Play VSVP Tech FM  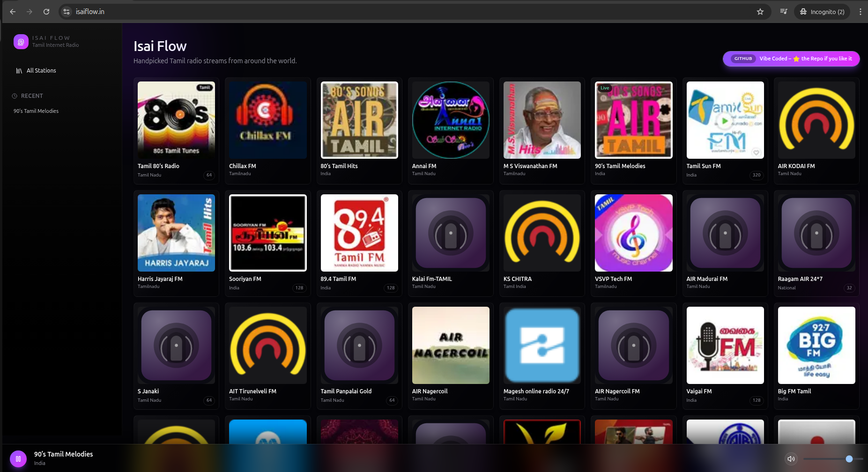[x=634, y=243]
